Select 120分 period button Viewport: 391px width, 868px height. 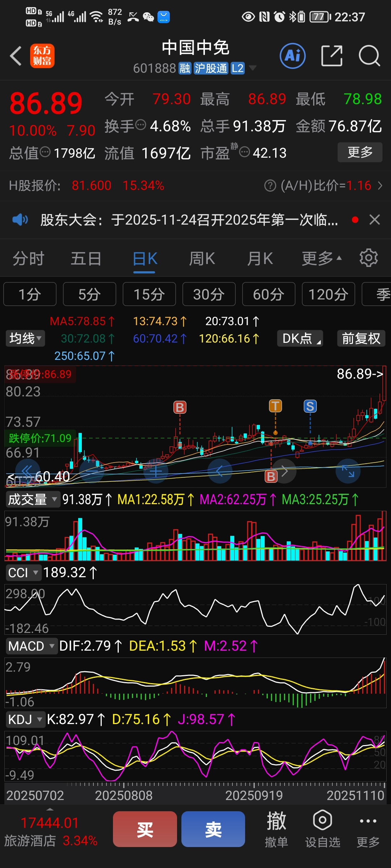[328, 294]
